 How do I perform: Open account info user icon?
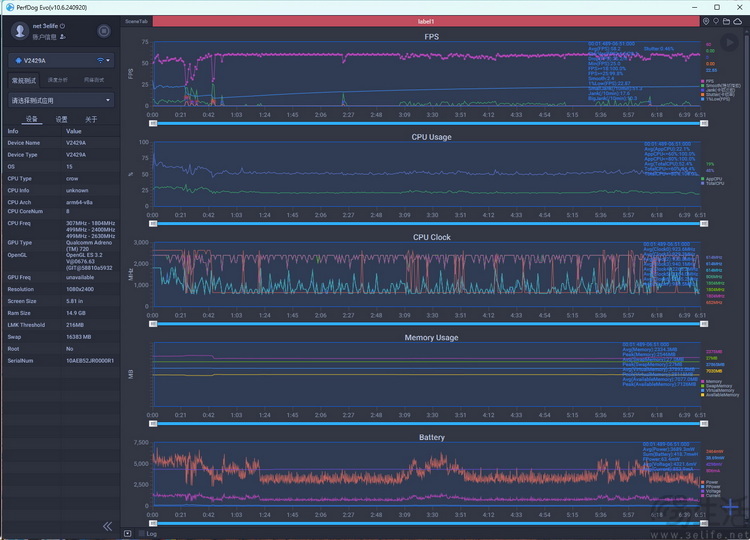point(62,36)
